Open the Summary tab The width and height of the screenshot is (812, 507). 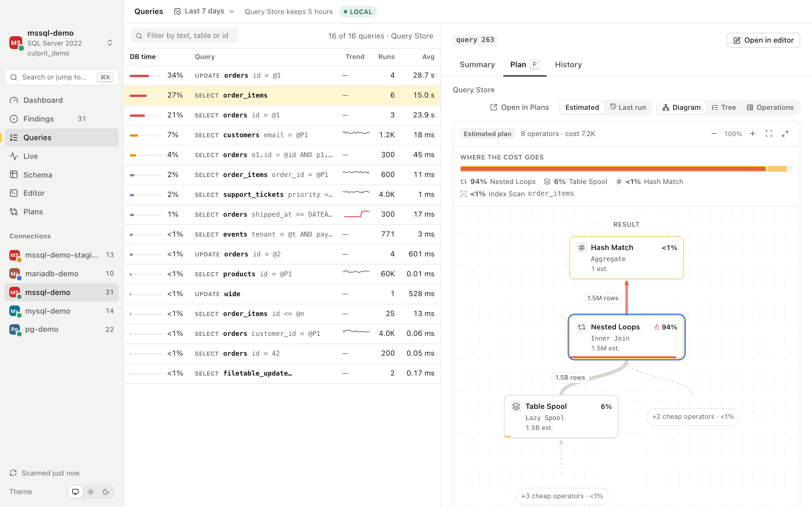coord(477,65)
